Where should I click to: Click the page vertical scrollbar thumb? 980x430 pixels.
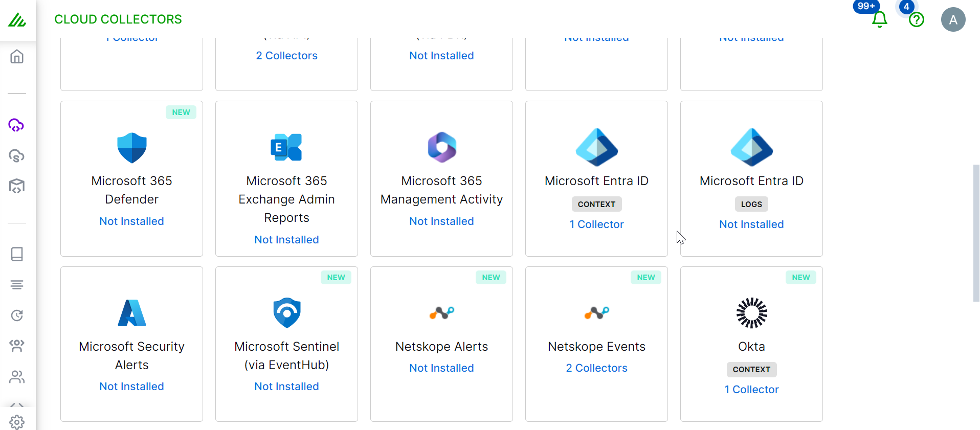click(976, 233)
